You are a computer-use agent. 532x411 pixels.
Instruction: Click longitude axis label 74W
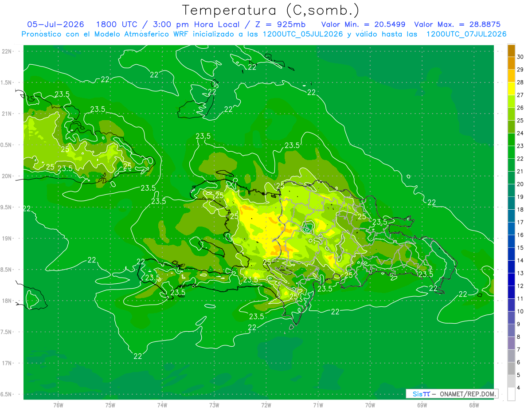click(x=162, y=405)
